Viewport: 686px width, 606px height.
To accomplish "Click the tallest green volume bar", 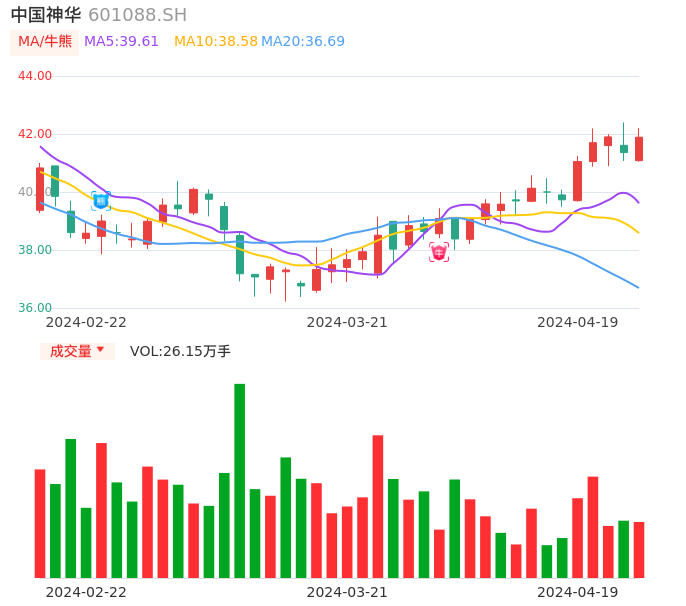I will pyautogui.click(x=240, y=480).
